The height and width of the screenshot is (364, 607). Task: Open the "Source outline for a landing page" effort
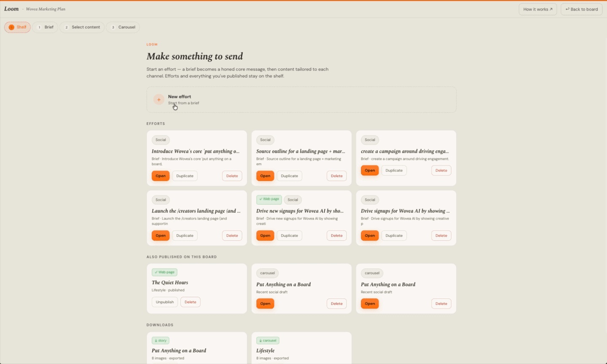point(265,176)
